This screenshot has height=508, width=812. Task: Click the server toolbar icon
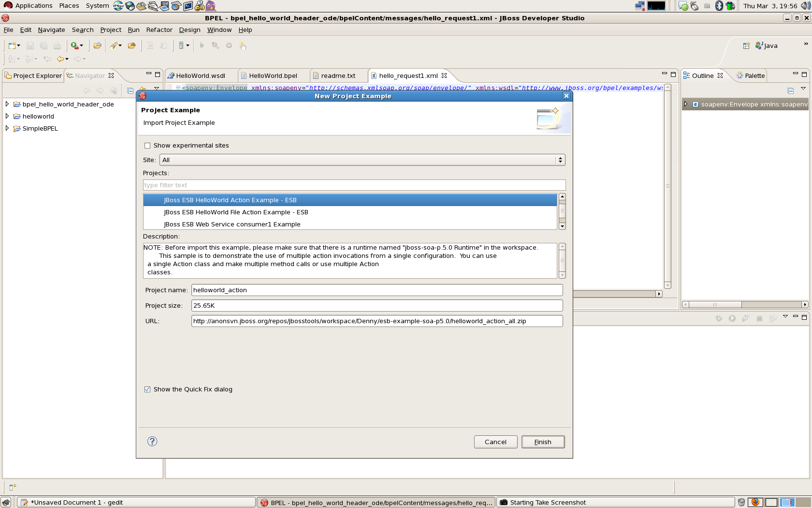pos(181,45)
